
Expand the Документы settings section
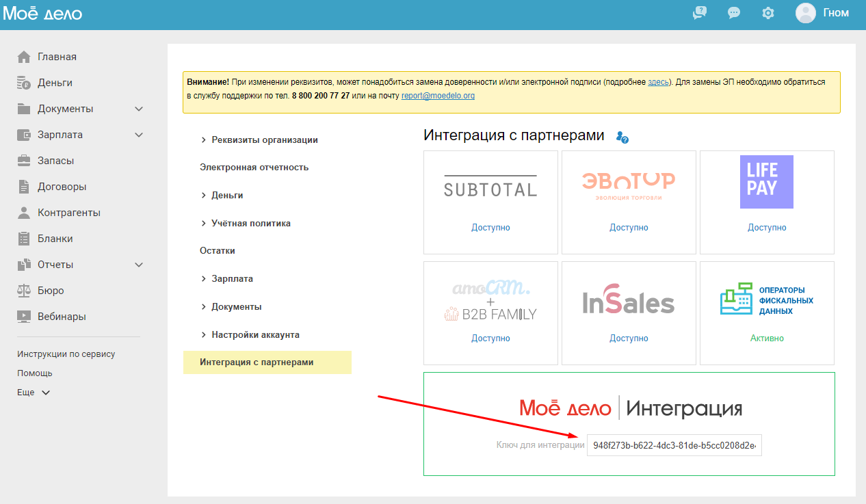click(x=231, y=306)
